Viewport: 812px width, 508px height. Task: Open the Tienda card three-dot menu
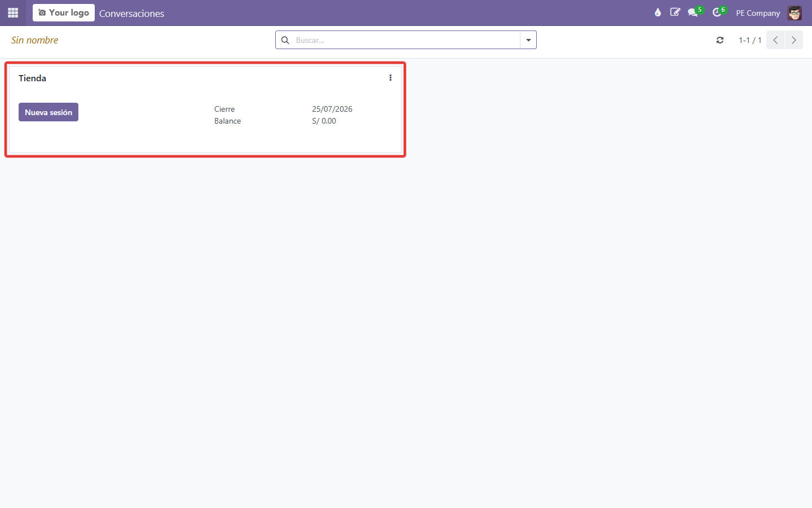click(x=390, y=78)
